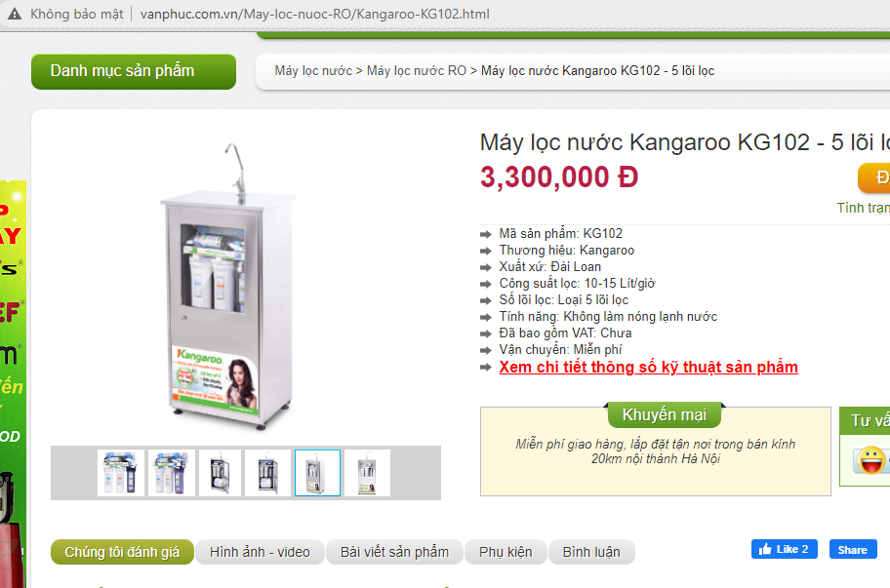The width and height of the screenshot is (890, 588).
Task: Select the last product thumbnail
Action: [x=367, y=473]
